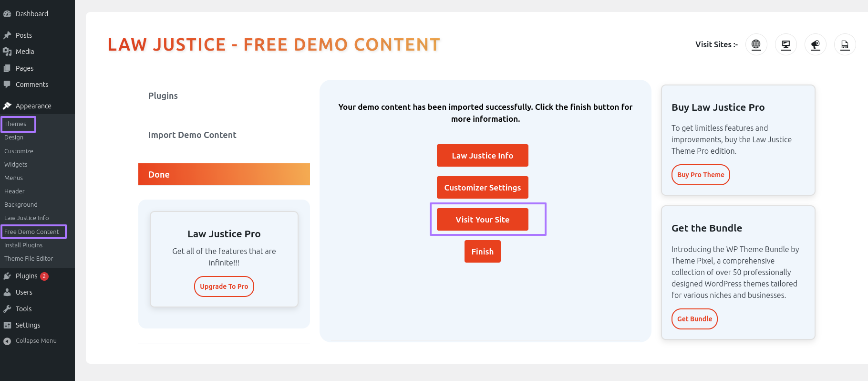Image resolution: width=868 pixels, height=381 pixels.
Task: Select the Done step tab
Action: (x=224, y=174)
